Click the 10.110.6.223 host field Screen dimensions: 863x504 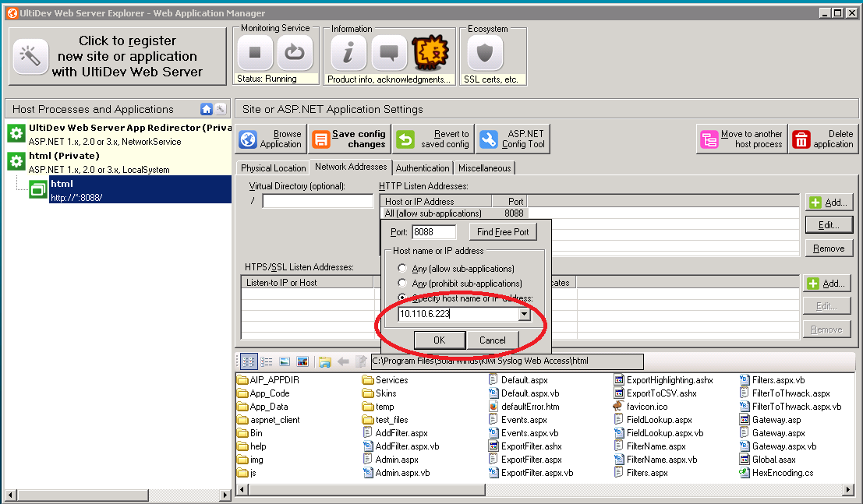coord(458,314)
